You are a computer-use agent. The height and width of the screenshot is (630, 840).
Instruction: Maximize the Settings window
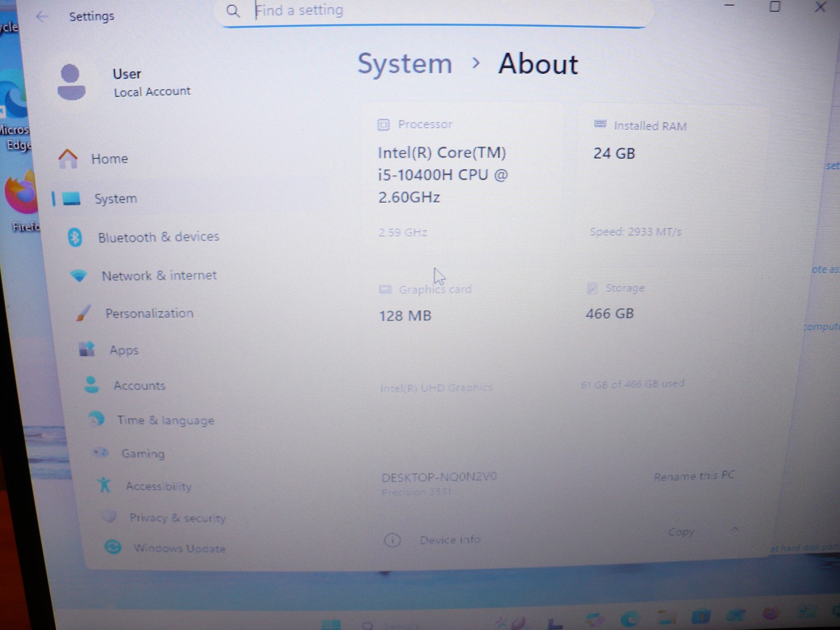click(774, 6)
